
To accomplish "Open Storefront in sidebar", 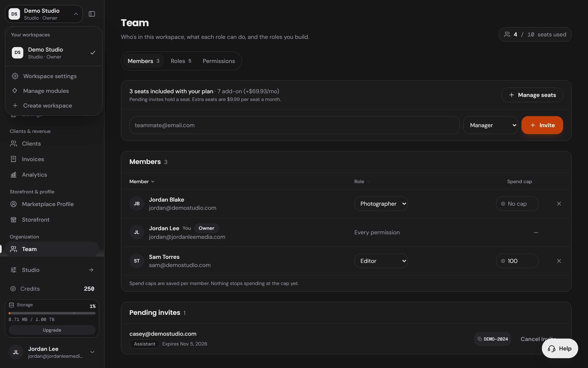I will click(x=52, y=220).
